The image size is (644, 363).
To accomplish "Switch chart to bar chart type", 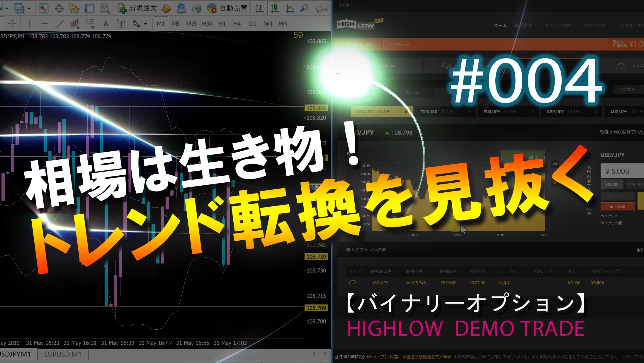I will (x=259, y=8).
